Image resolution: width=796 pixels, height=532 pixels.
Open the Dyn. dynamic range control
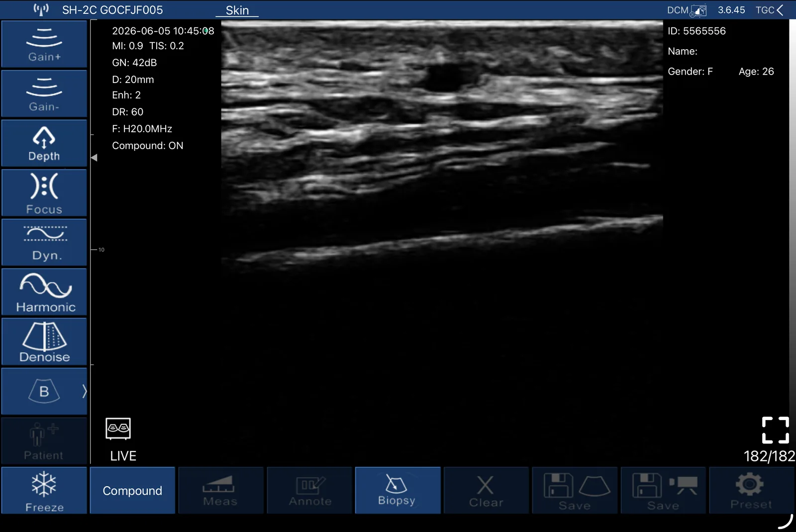click(44, 243)
